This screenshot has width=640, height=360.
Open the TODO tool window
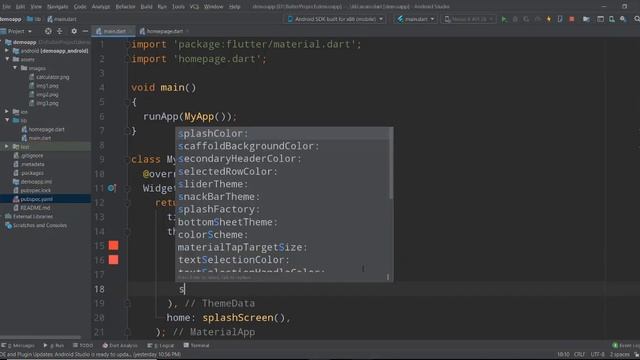[x=83, y=345]
